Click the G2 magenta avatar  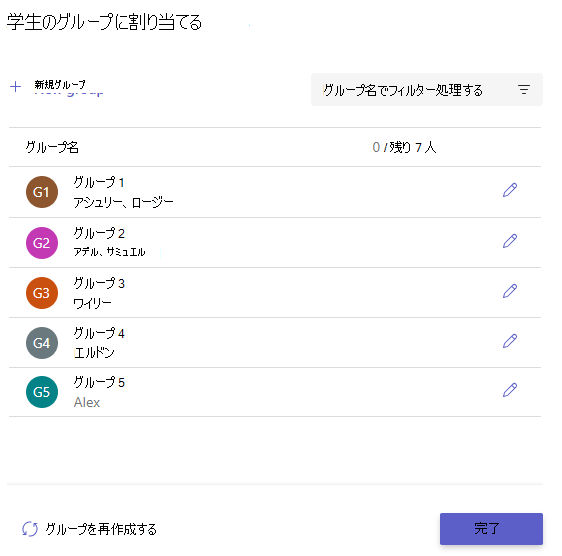(x=42, y=243)
